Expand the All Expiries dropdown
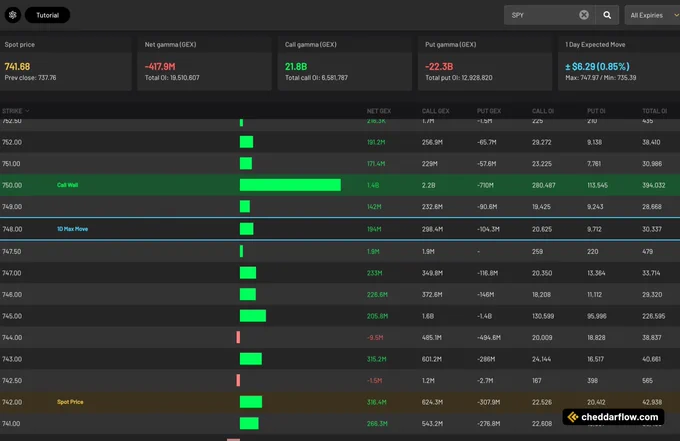This screenshot has height=441, width=680. click(x=652, y=15)
